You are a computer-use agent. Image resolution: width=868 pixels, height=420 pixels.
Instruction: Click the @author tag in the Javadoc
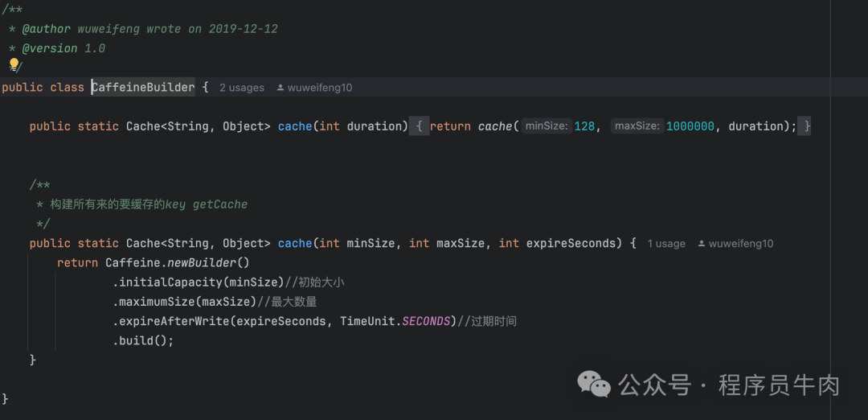[x=47, y=29]
